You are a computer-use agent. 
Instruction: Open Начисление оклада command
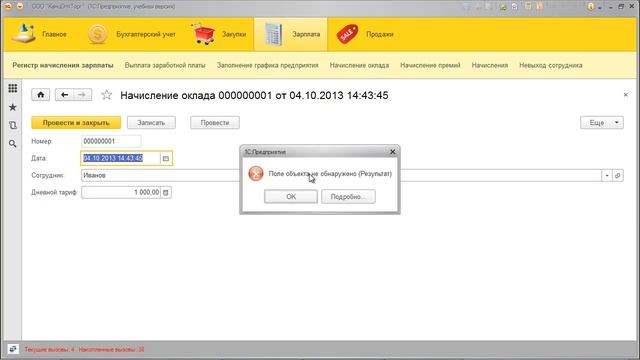click(x=359, y=65)
